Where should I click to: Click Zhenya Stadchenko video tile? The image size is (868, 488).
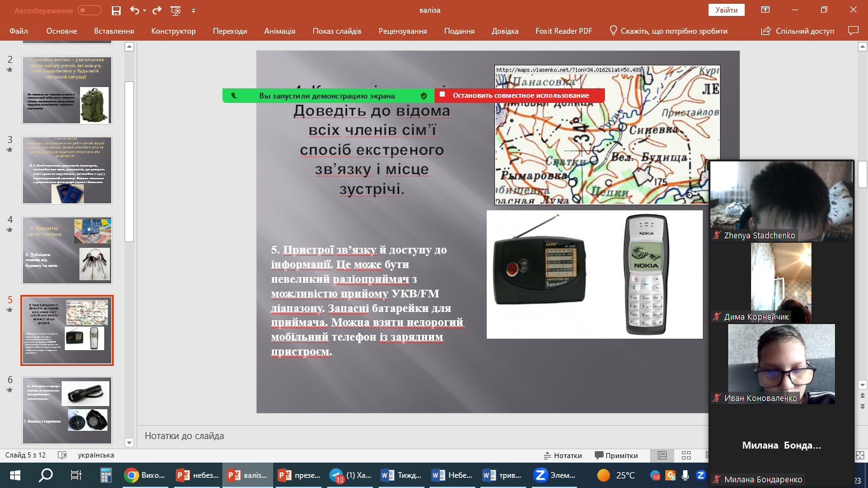782,200
